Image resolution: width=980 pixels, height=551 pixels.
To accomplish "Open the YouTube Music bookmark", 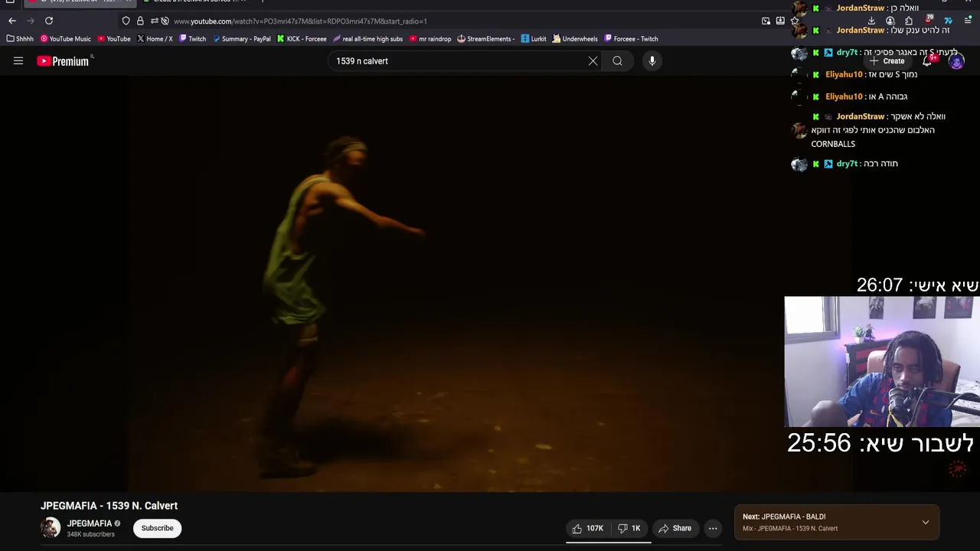I will [x=66, y=38].
